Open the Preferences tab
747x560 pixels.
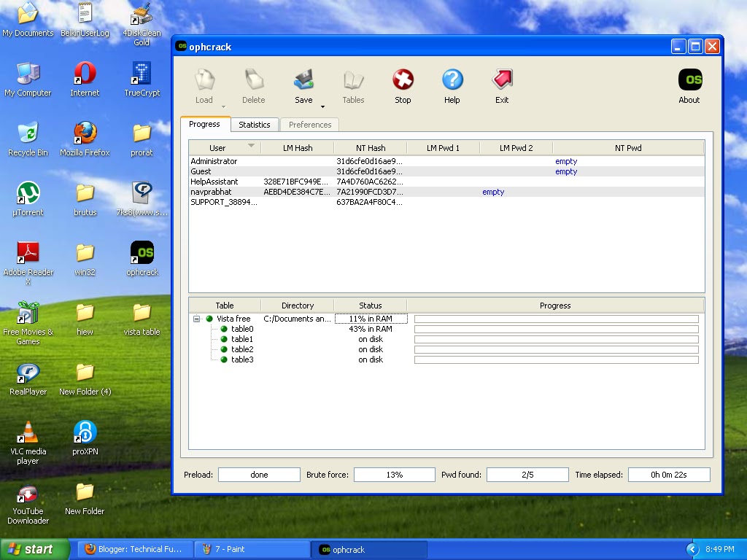point(309,125)
